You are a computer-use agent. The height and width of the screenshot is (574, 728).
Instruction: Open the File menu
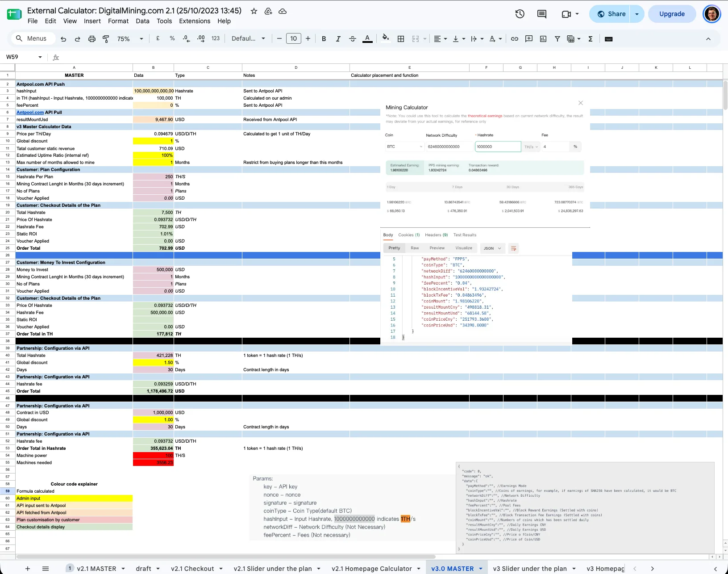33,21
